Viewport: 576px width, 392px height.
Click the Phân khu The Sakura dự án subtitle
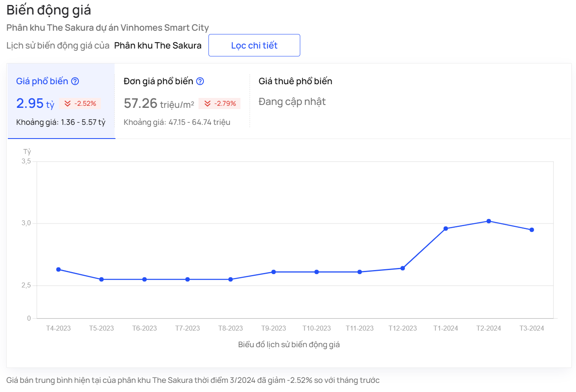point(108,28)
